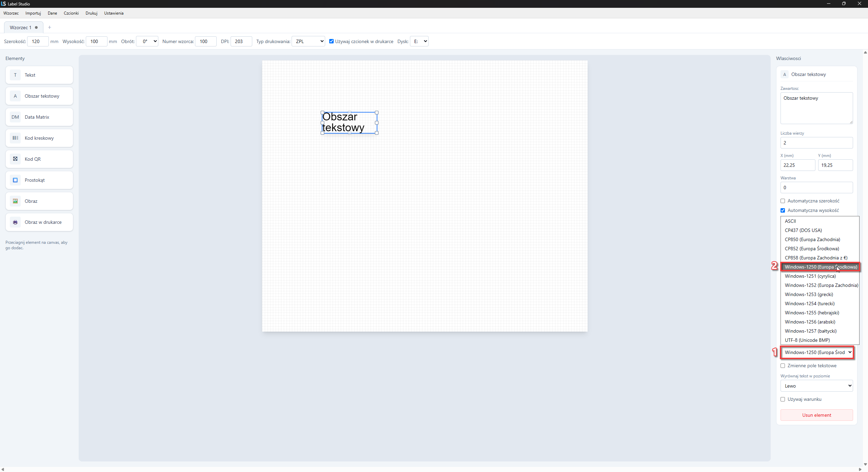
Task: Open the Typ drukowania ZPL dropdown
Action: [x=308, y=41]
